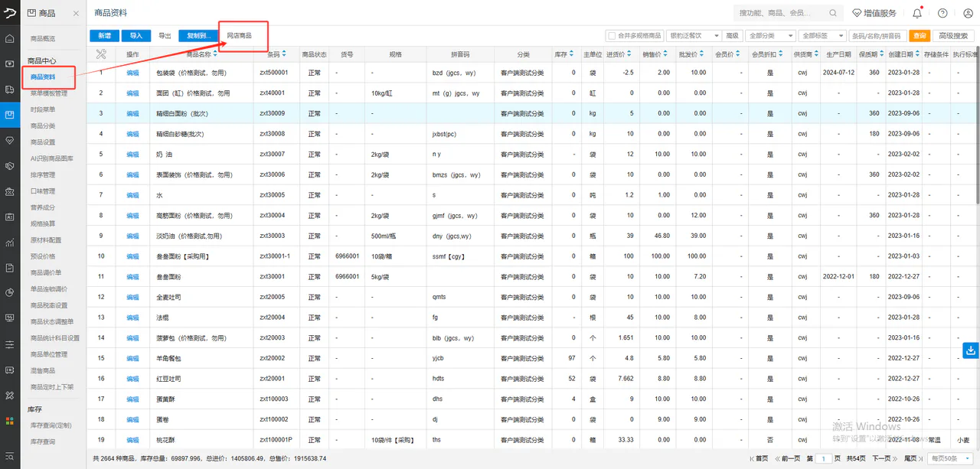Image resolution: width=980 pixels, height=469 pixels.
Task: Open the help question mark icon
Action: click(x=942, y=13)
